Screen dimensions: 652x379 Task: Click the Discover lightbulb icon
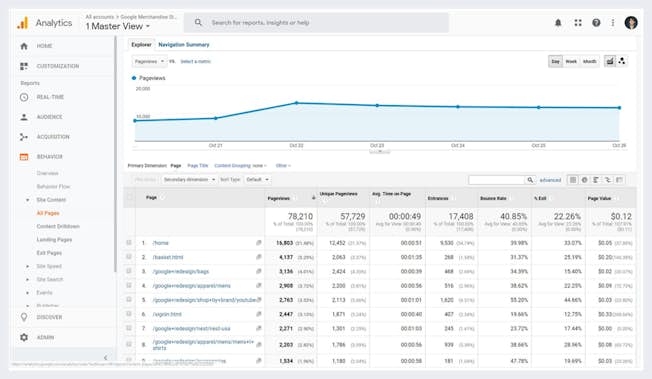click(x=24, y=317)
